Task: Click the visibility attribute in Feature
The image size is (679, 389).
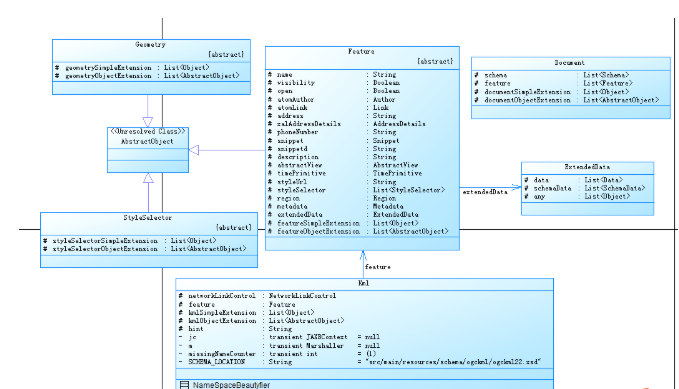Action: tap(333, 83)
